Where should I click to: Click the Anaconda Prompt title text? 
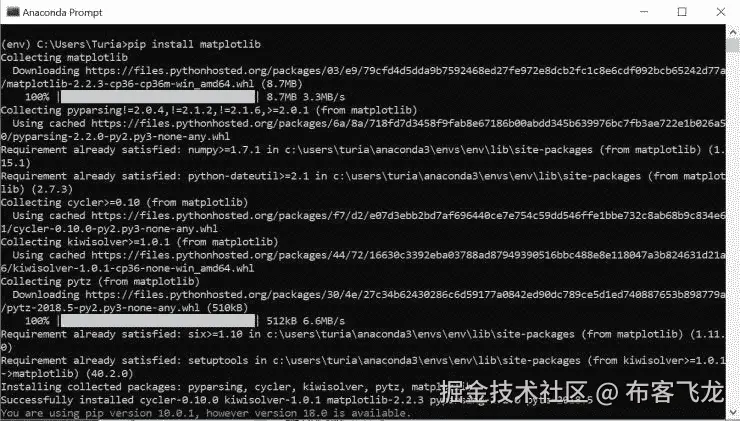(62, 12)
